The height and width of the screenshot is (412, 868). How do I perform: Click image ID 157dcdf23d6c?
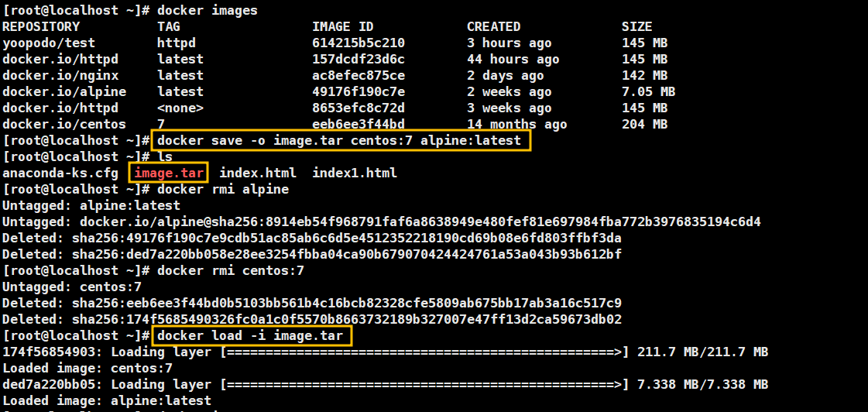point(359,60)
